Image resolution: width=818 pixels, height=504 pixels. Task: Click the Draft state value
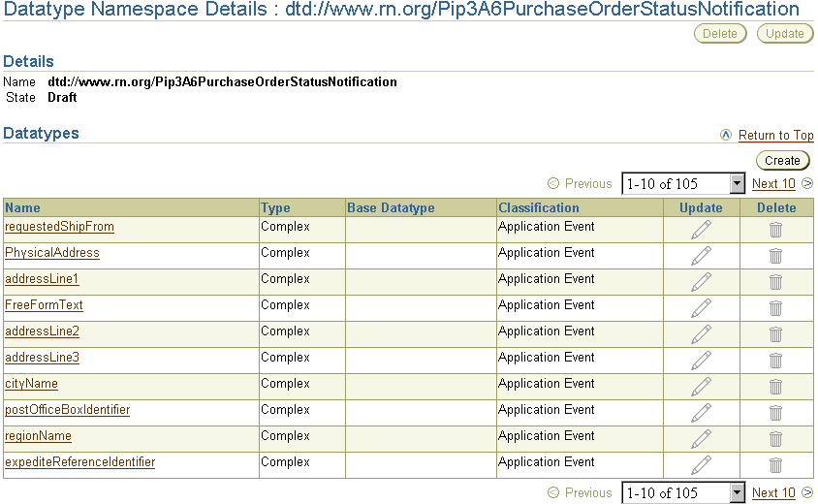point(62,98)
